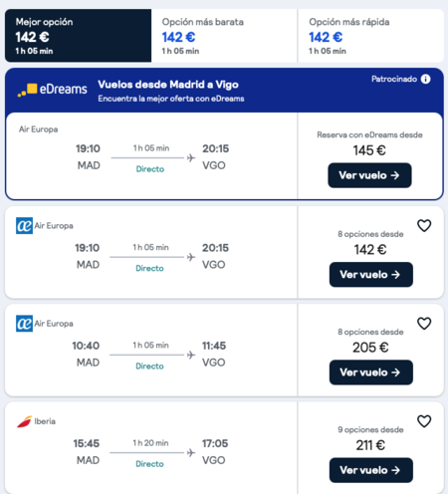Click the Air Europa logo on the 19:10 flight
The width and height of the screenshot is (448, 494).
(x=24, y=226)
